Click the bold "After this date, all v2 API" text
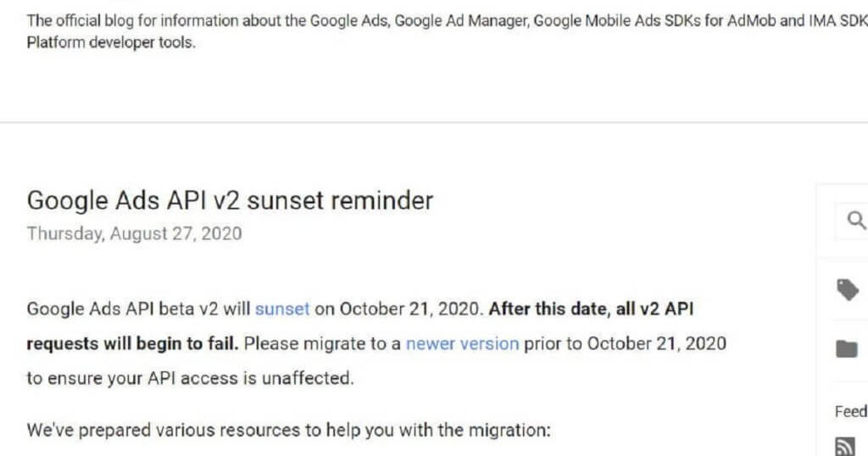Viewport: 868px width, 456px height. tap(591, 309)
